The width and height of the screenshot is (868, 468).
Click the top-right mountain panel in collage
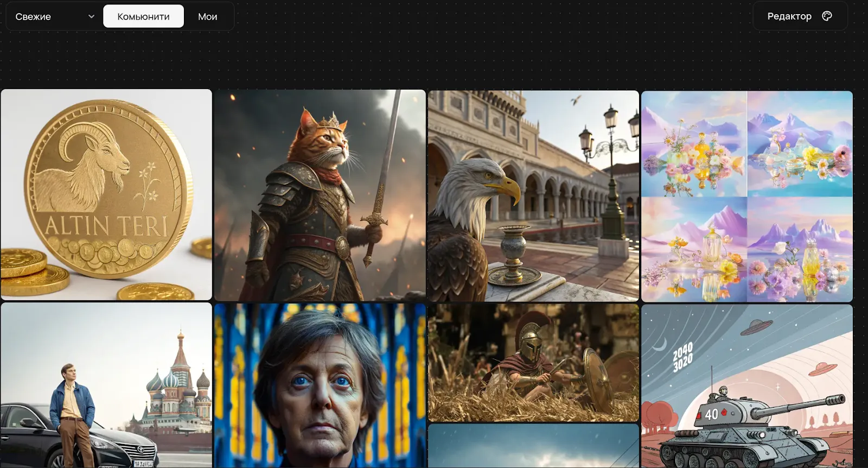[800, 143]
